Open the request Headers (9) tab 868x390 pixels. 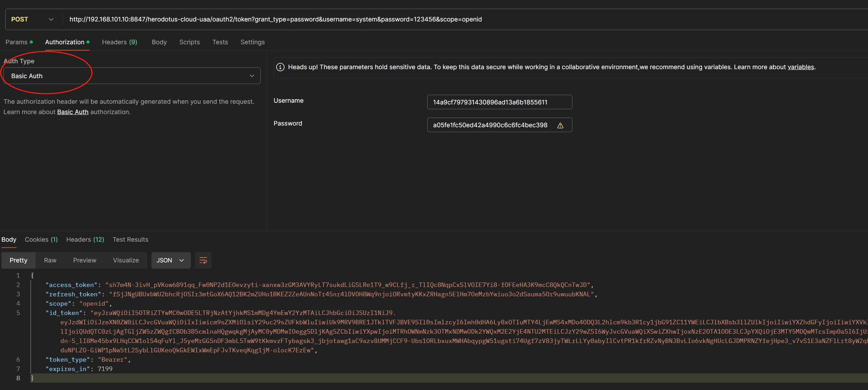(119, 42)
